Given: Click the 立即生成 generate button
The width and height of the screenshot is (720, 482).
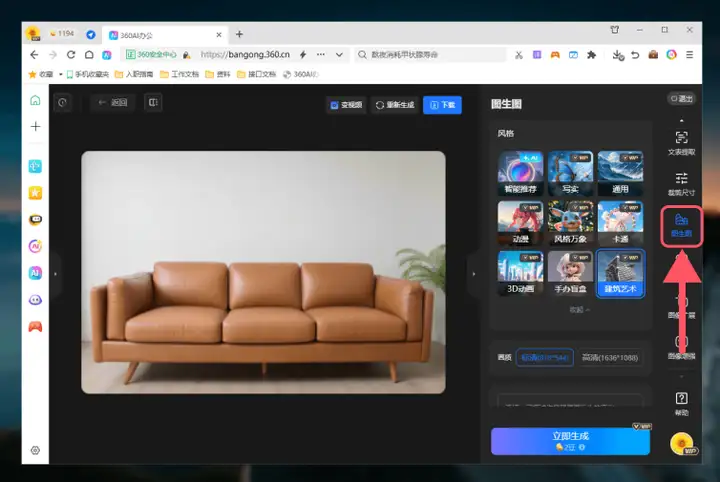Looking at the screenshot, I should coord(570,441).
